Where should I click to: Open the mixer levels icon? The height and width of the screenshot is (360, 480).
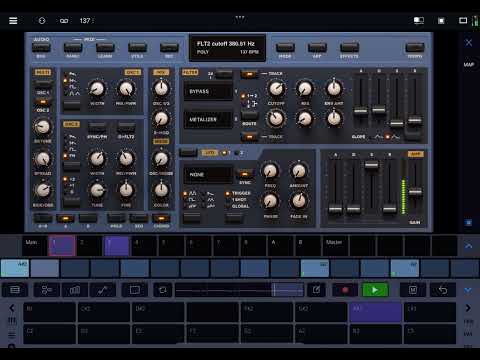point(75,290)
